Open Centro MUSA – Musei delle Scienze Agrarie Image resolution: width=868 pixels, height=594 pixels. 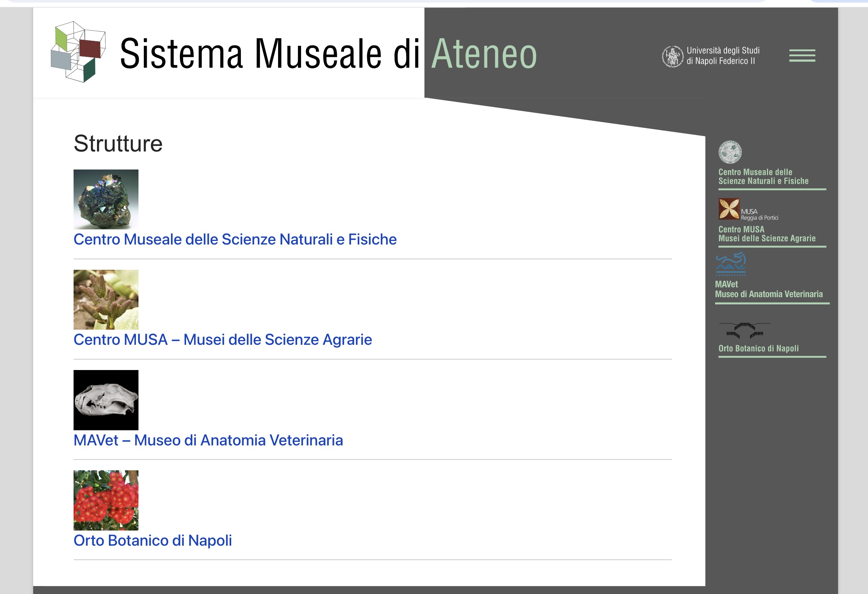222,340
